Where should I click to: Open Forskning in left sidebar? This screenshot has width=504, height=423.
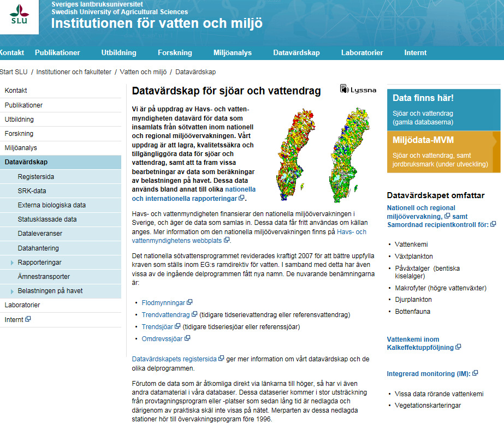pos(61,134)
